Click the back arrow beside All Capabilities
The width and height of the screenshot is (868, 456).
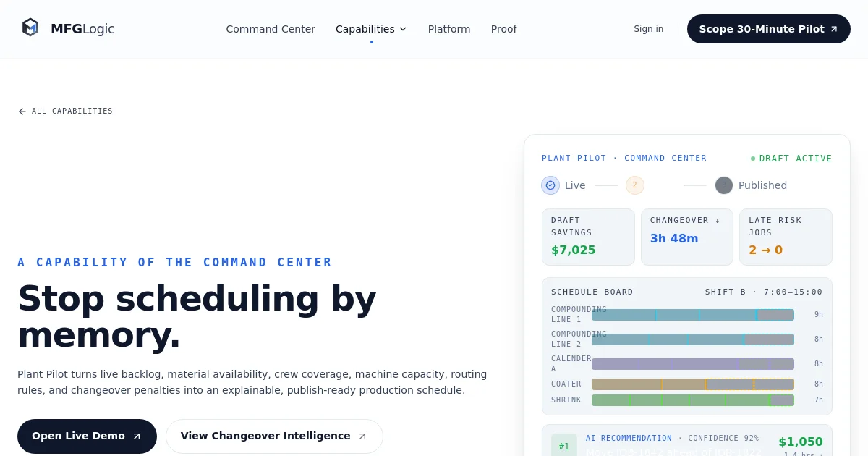click(x=22, y=111)
